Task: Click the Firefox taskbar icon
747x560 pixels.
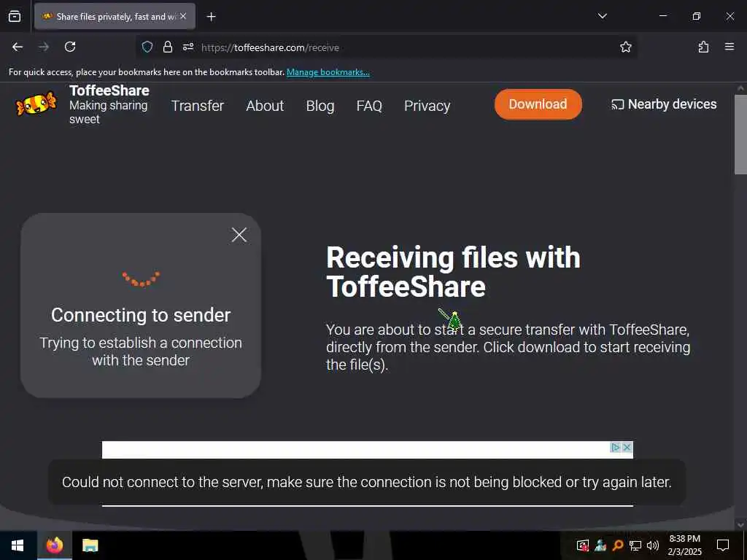Action: [x=55, y=545]
